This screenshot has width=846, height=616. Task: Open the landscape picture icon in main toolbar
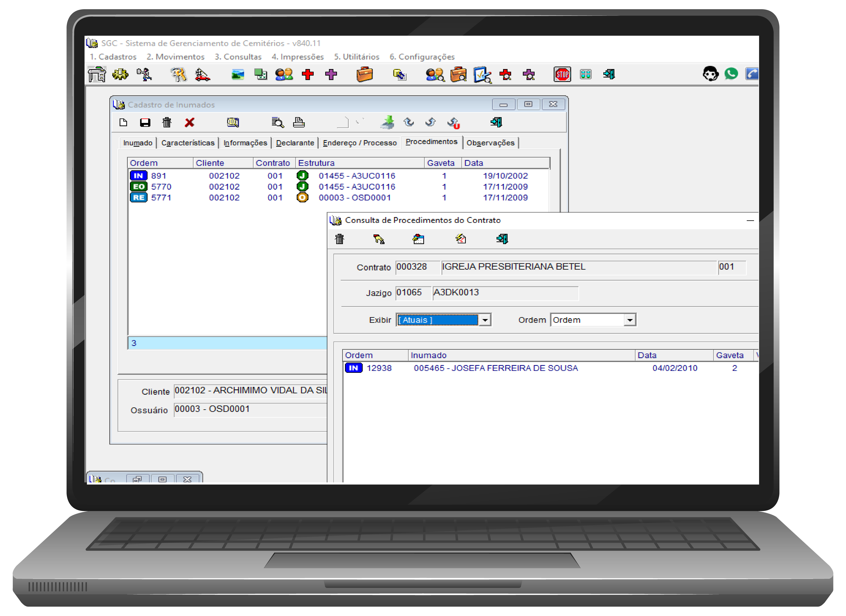238,75
